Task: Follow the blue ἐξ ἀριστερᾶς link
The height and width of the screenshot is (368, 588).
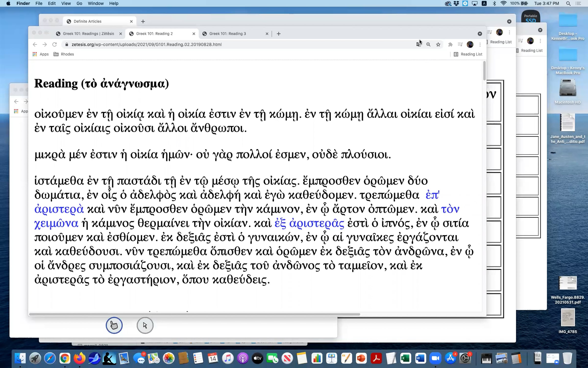Action: (309, 223)
